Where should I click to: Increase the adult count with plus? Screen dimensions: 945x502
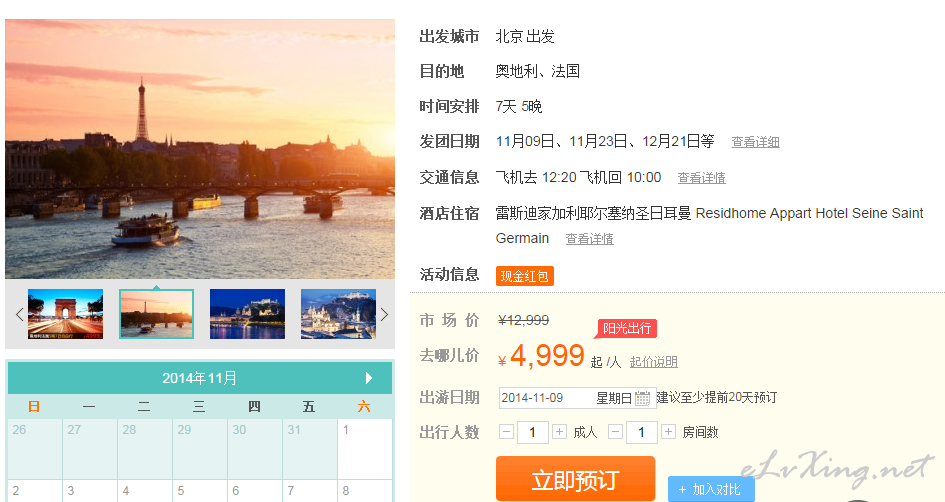[559, 432]
